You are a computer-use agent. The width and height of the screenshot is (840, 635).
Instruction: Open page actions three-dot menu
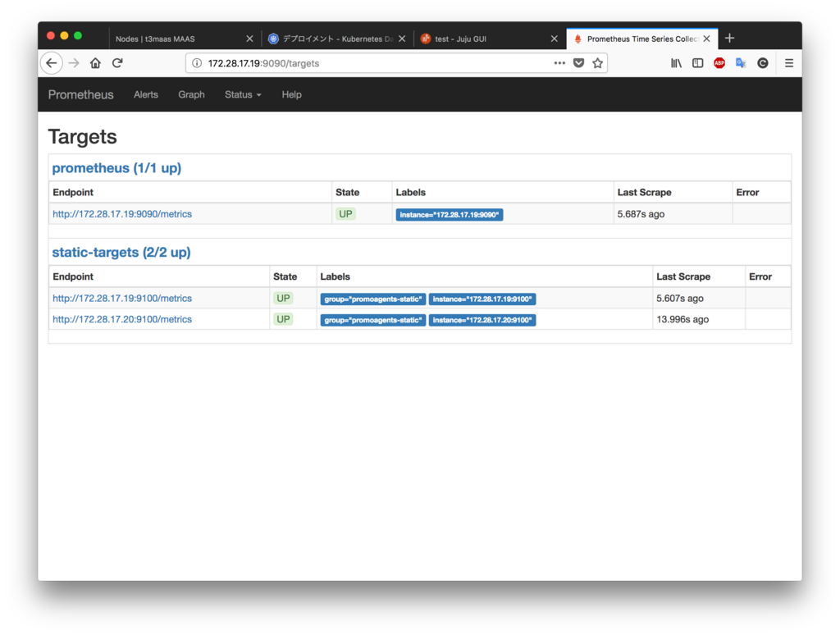tap(559, 63)
